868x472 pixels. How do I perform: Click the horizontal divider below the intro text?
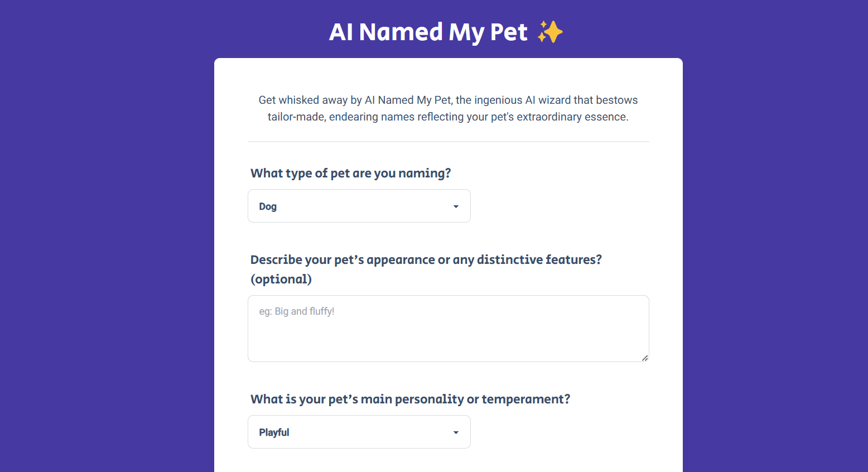point(448,142)
